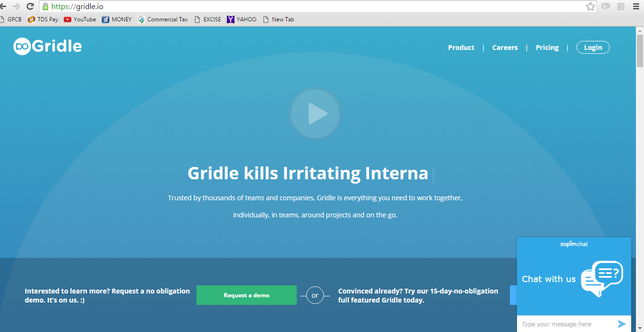
Task: Click the vertical scrollbar thumb
Action: tap(640, 51)
